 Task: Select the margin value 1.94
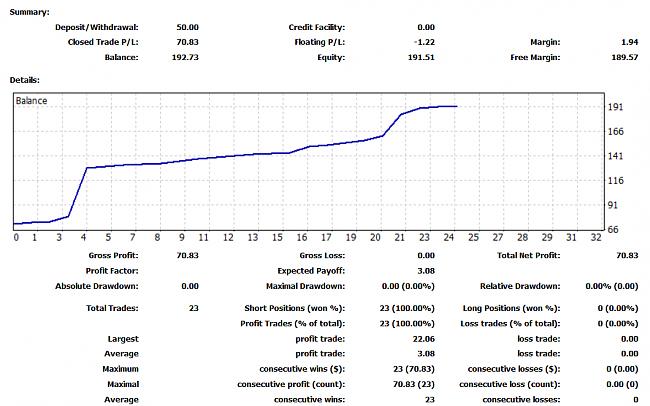point(630,42)
